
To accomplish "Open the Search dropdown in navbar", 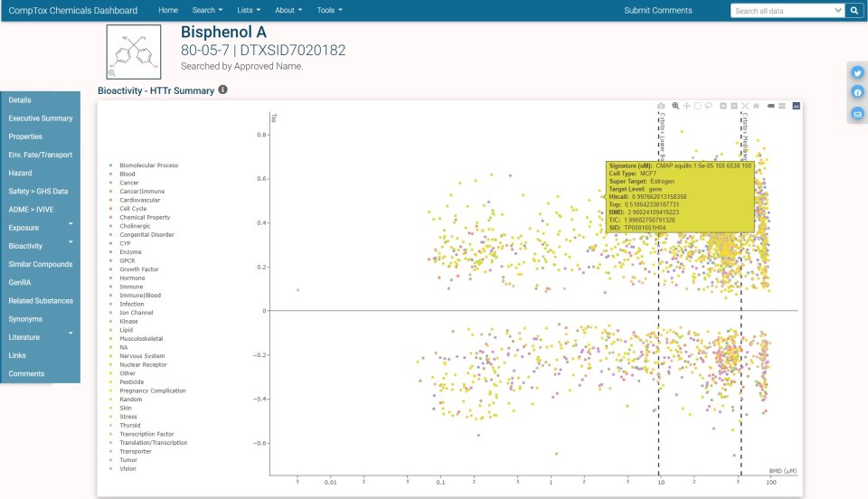I will (x=208, y=10).
